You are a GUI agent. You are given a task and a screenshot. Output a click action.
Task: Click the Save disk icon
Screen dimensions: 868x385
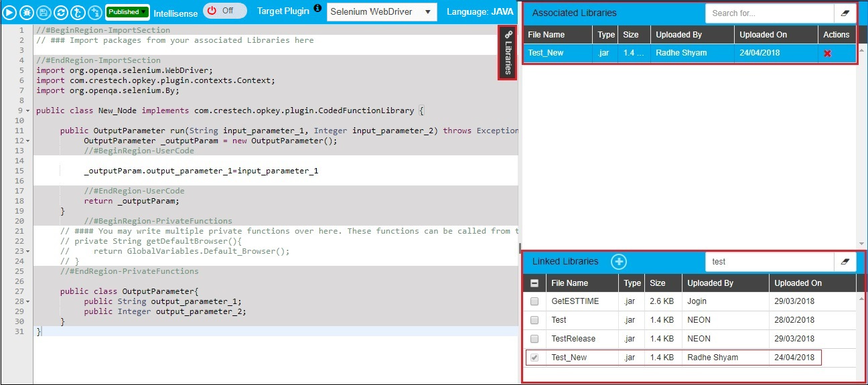(44, 12)
